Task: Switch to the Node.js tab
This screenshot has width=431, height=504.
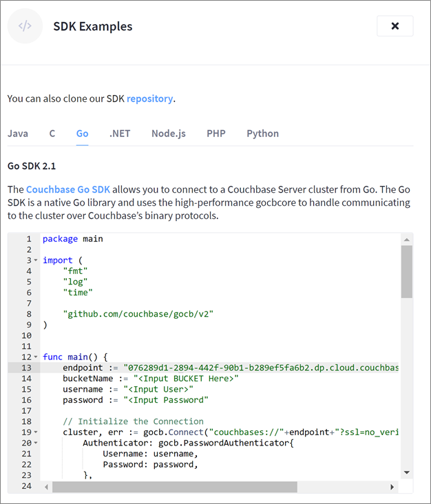Action: (169, 134)
